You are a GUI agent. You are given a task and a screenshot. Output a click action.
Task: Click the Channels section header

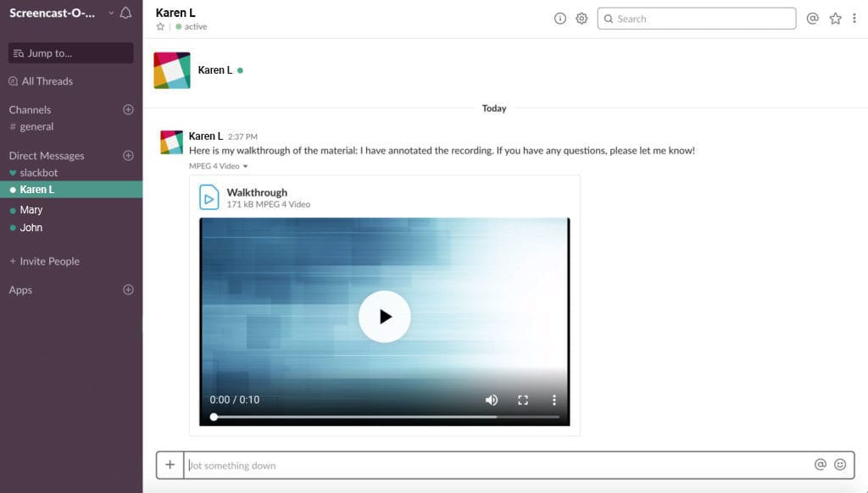click(x=30, y=109)
